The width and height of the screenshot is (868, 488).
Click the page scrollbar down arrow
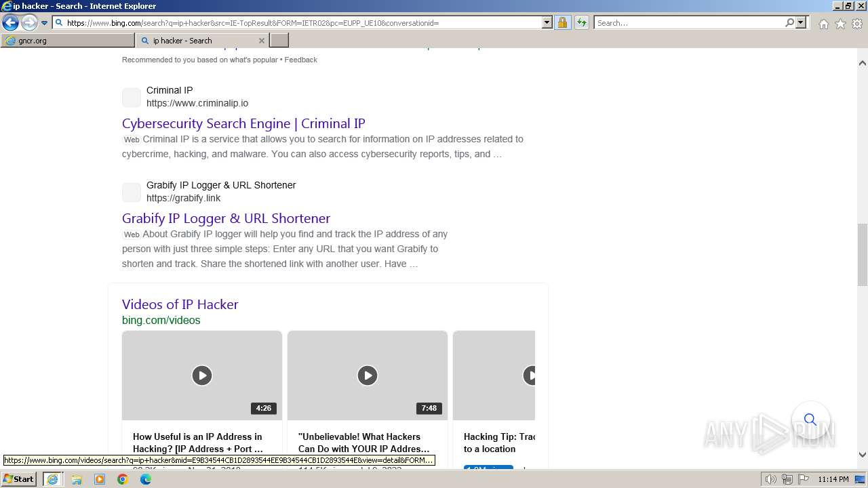863,455
